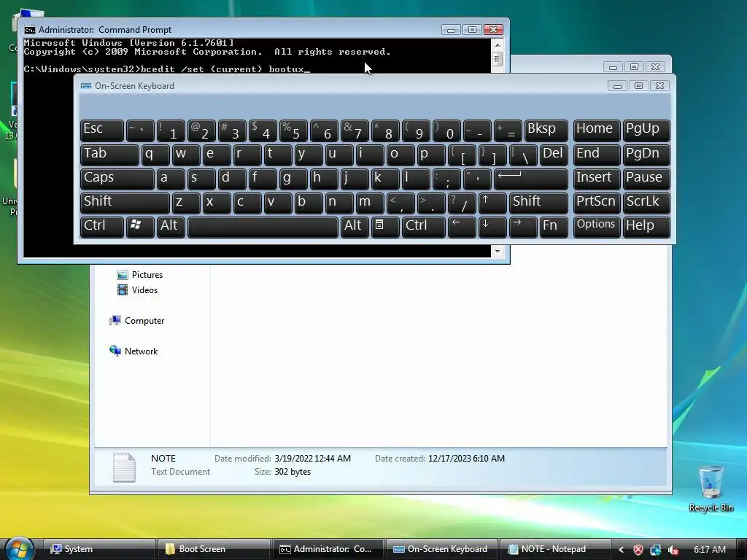Expand hidden tray icons chevron
This screenshot has width=747, height=560.
(621, 550)
